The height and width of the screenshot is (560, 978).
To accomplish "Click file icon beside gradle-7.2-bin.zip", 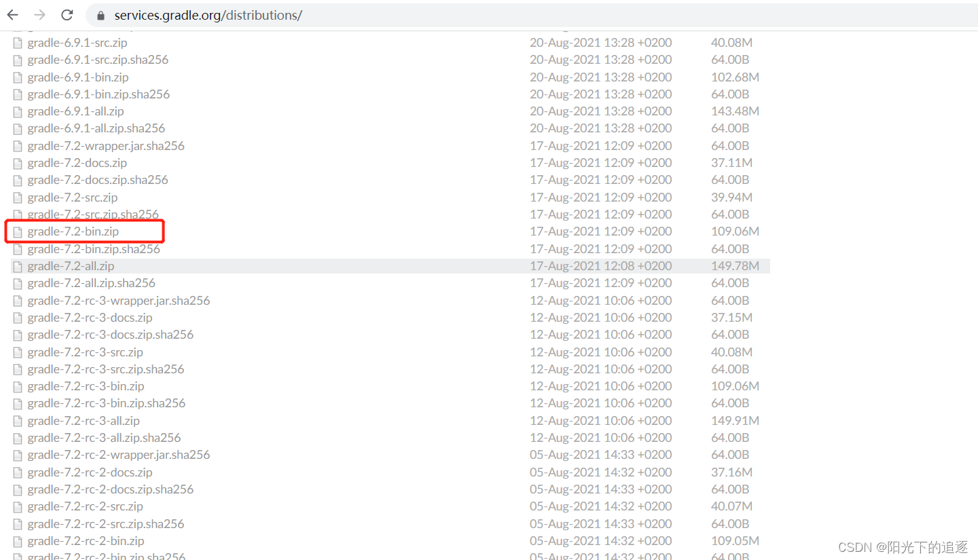I will click(18, 232).
